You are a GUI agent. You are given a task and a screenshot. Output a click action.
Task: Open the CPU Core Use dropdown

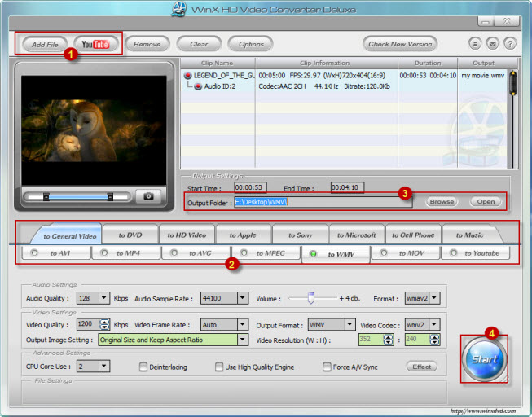(x=104, y=367)
